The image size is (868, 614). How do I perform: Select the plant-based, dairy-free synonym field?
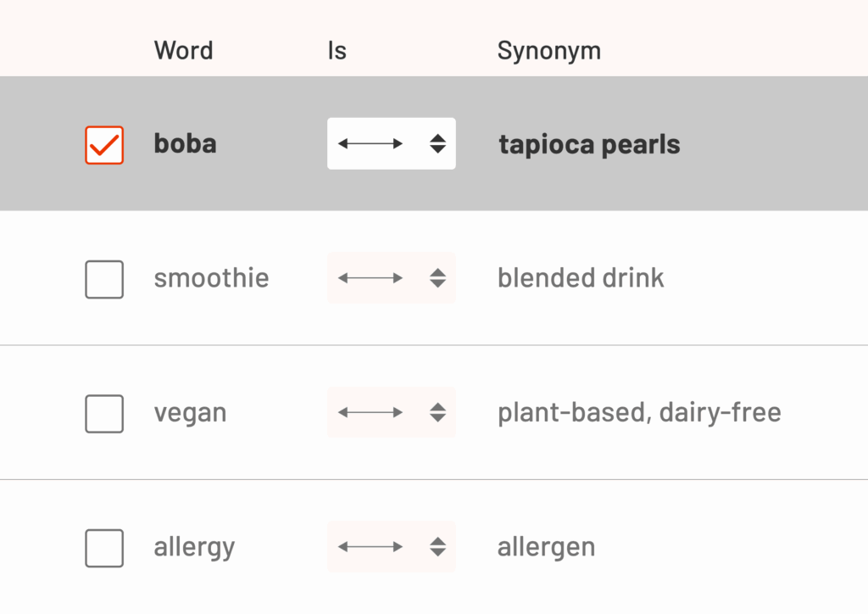click(x=639, y=413)
